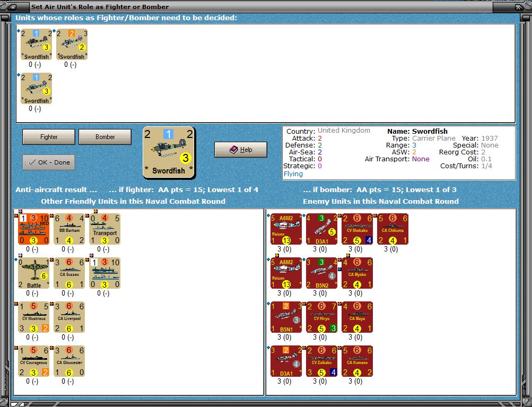Select the B5N2 bomber counter

pos(321,273)
